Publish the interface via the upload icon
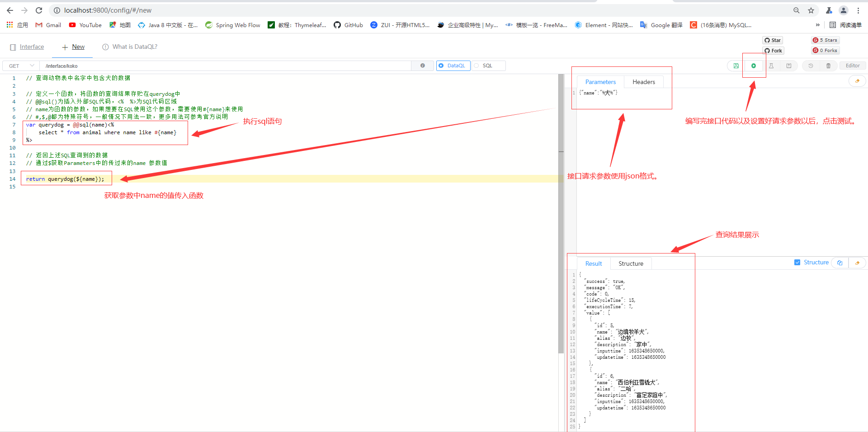This screenshot has width=868, height=432. pyautogui.click(x=788, y=66)
